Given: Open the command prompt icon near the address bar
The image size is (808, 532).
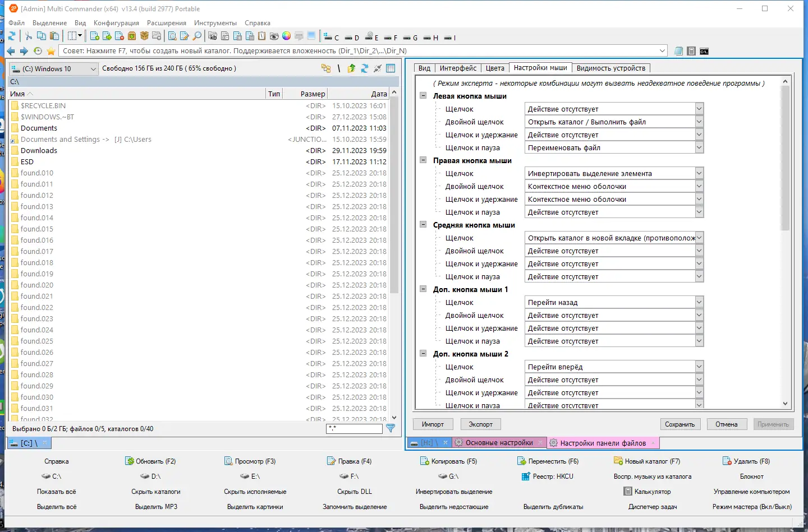Looking at the screenshot, I should (x=704, y=50).
